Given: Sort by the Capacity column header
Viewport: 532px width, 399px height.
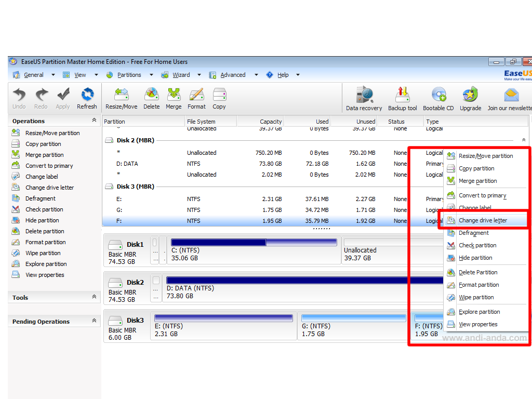Looking at the screenshot, I should [260, 122].
